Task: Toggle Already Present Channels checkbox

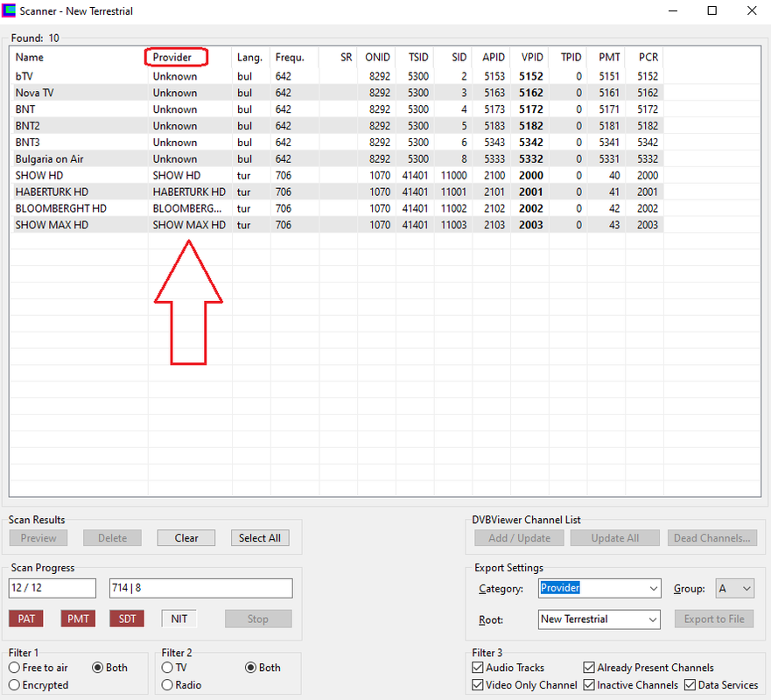Action: (648, 668)
